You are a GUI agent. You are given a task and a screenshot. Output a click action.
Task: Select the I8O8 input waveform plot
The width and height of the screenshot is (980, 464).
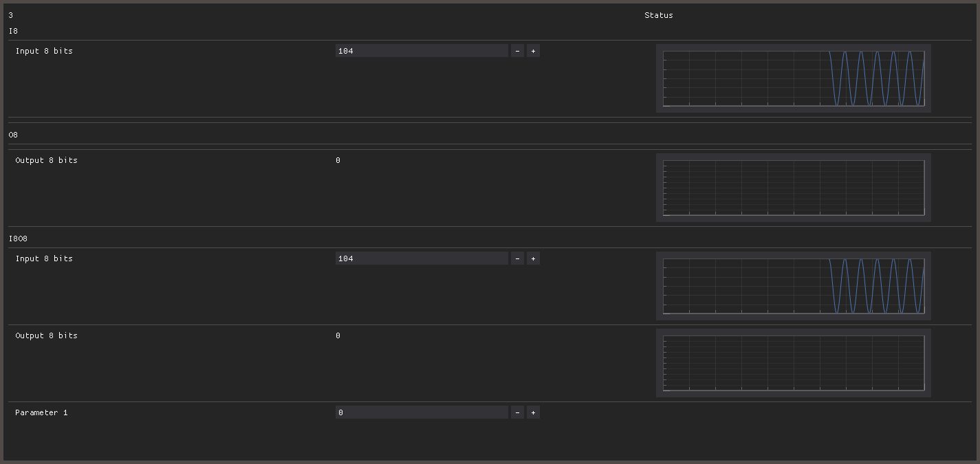click(x=793, y=286)
